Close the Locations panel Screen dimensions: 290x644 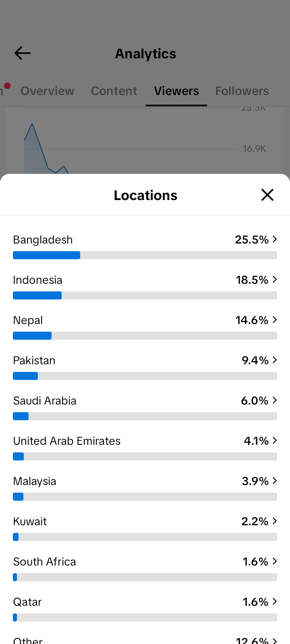tap(267, 195)
